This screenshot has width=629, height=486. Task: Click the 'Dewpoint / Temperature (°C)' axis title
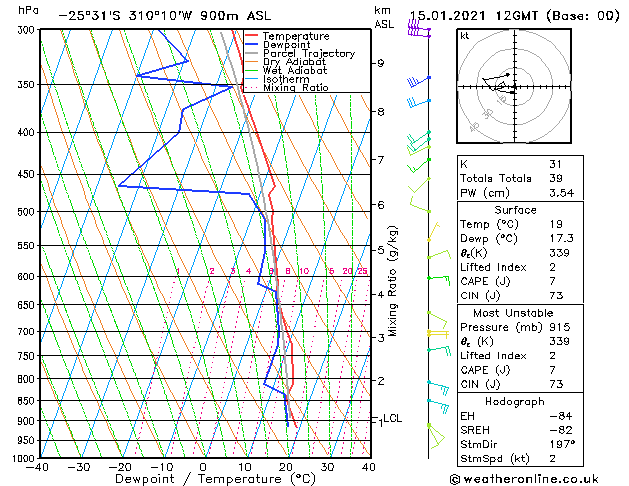[215, 479]
